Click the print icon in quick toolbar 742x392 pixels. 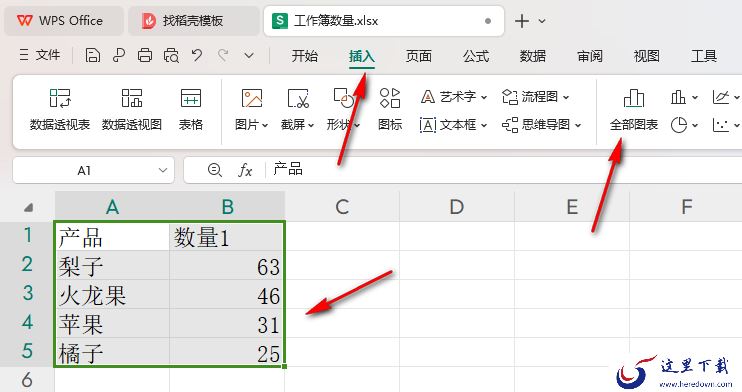pyautogui.click(x=145, y=56)
